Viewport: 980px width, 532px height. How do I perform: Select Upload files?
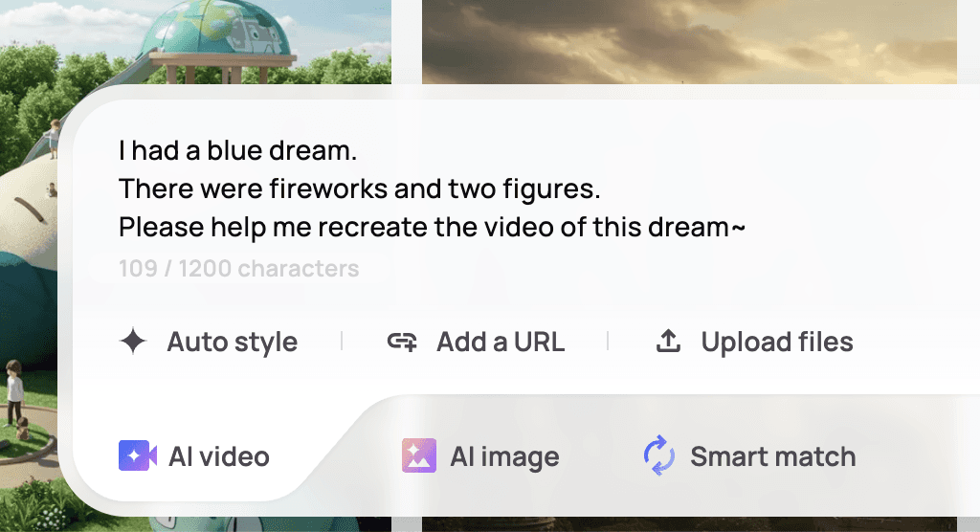coord(754,342)
